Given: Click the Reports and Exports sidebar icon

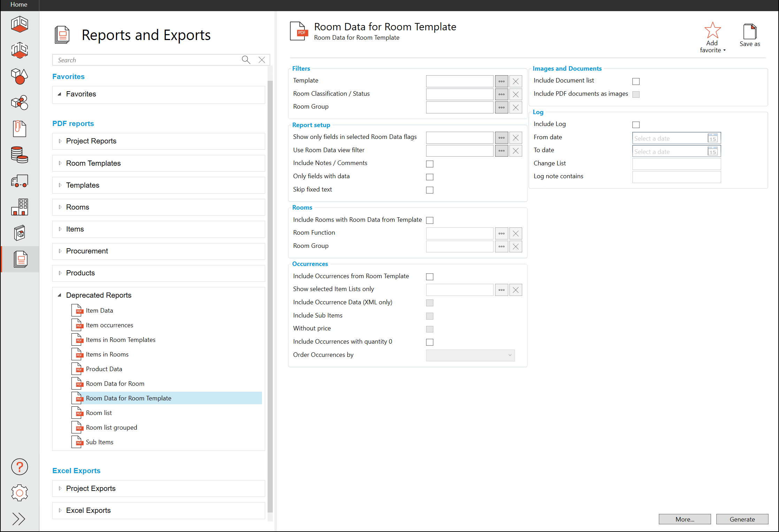Looking at the screenshot, I should tap(20, 259).
